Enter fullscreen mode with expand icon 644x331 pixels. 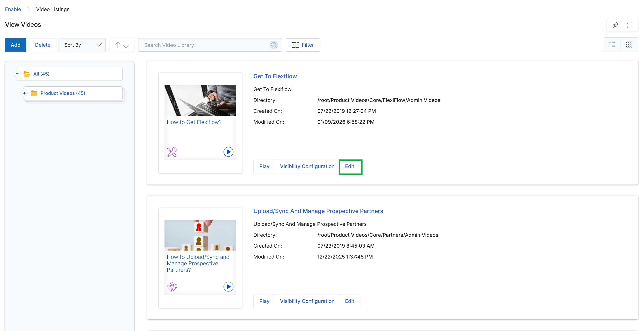click(630, 25)
